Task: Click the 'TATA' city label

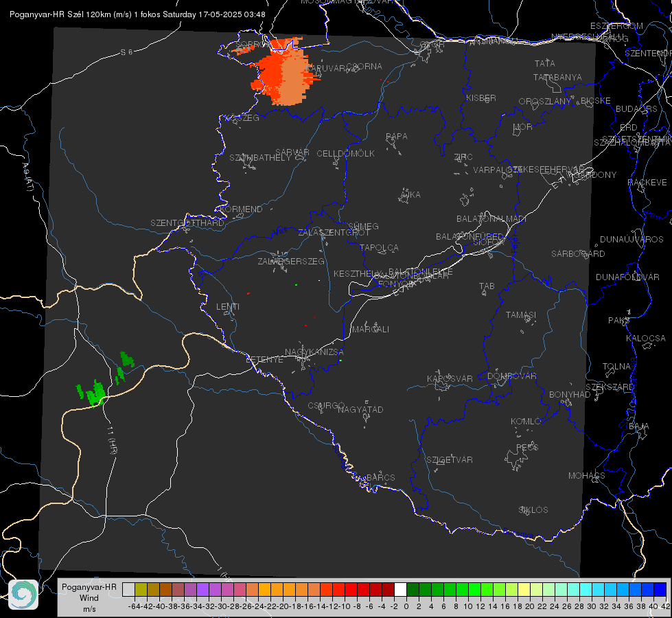Action: pyautogui.click(x=545, y=63)
